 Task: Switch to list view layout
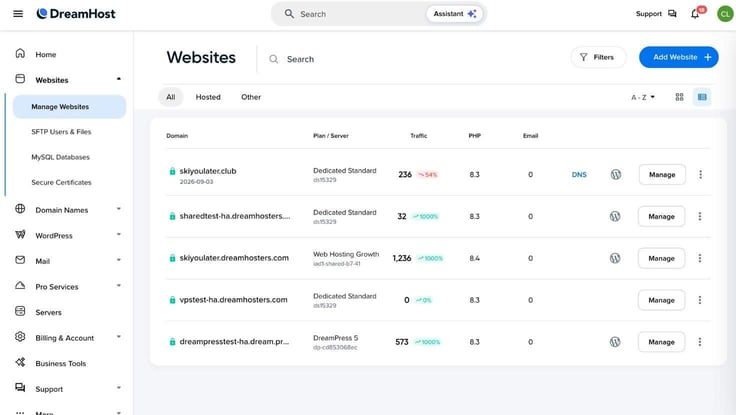[x=702, y=97]
